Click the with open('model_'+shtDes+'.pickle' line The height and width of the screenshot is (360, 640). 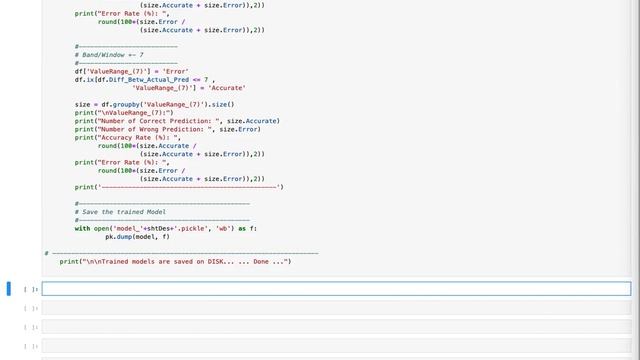tap(166, 229)
